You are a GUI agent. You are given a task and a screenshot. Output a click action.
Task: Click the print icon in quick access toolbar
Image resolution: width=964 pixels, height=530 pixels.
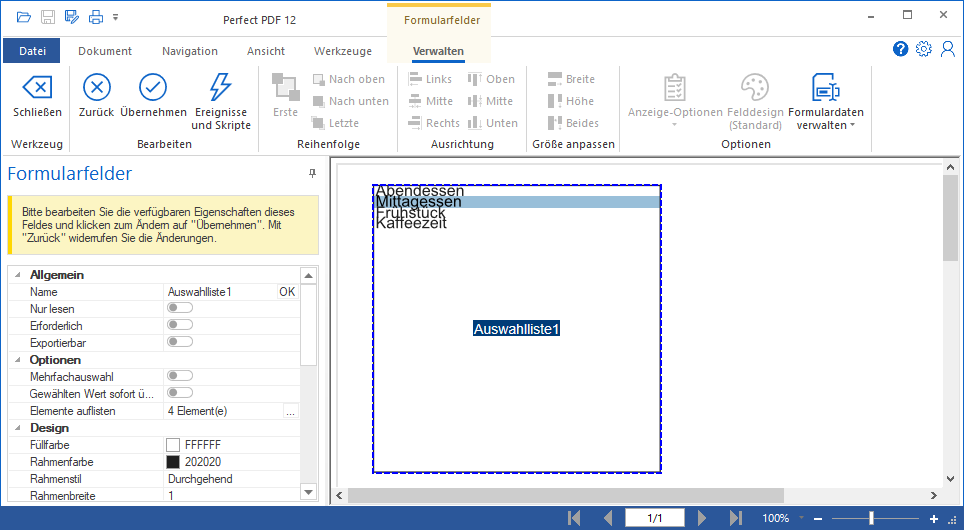96,17
